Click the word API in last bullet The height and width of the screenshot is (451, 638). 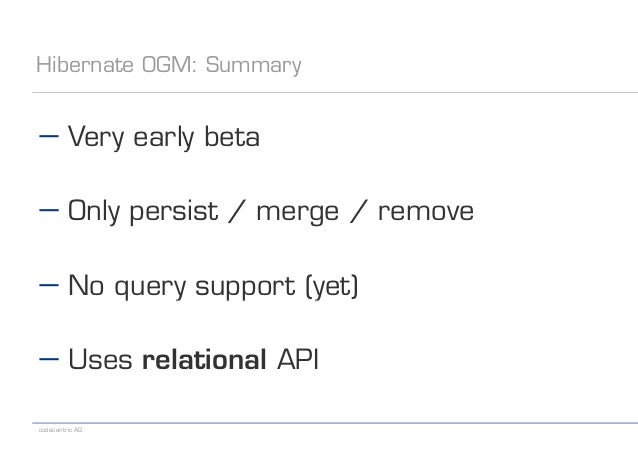pyautogui.click(x=297, y=359)
